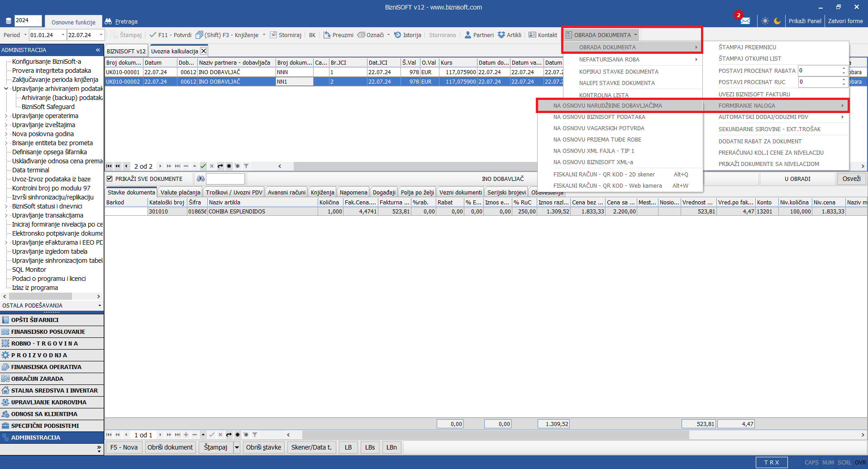
Task: Open the OBRADA DOKUMENTA dropdown
Action: tap(602, 35)
